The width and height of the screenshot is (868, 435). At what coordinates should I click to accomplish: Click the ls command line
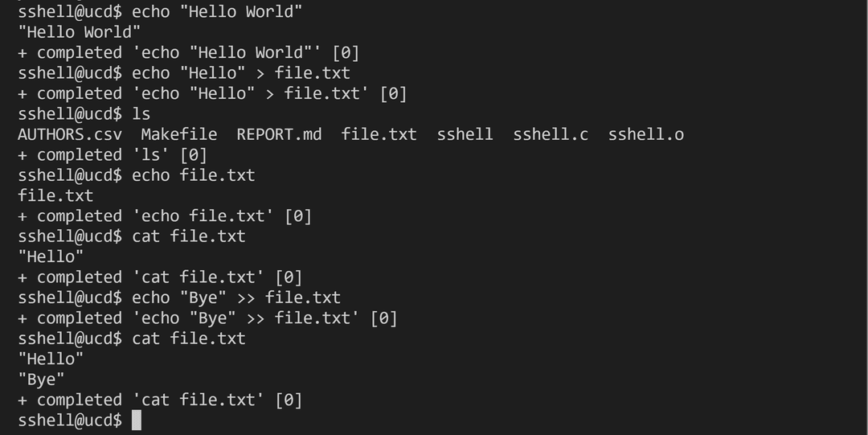coord(84,114)
